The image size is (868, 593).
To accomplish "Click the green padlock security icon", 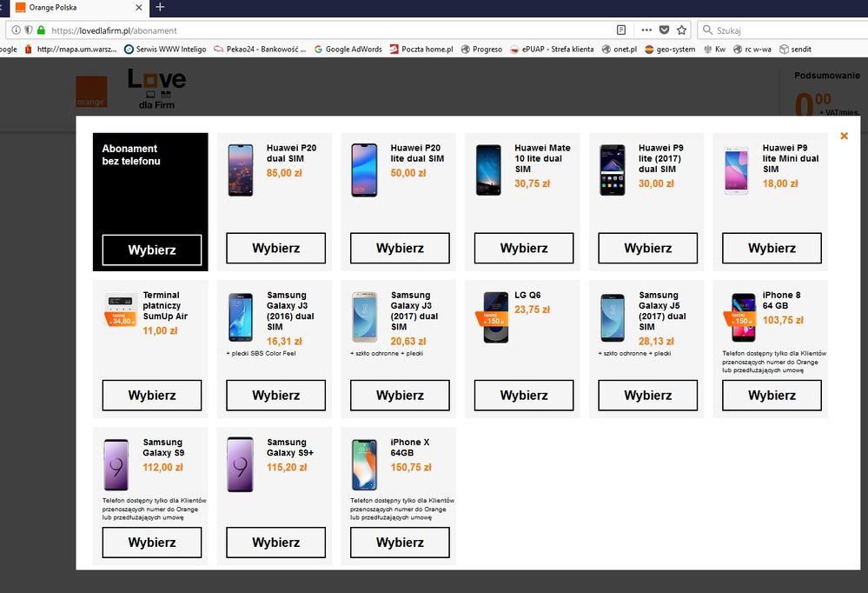I will pos(41,30).
